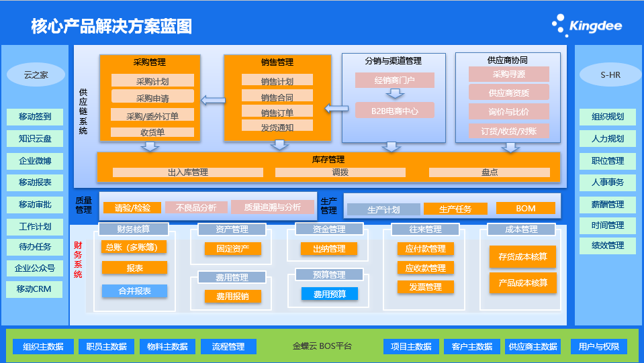
Task: Click left arrow between 销售管理 and 采购管理
Action: (x=214, y=101)
